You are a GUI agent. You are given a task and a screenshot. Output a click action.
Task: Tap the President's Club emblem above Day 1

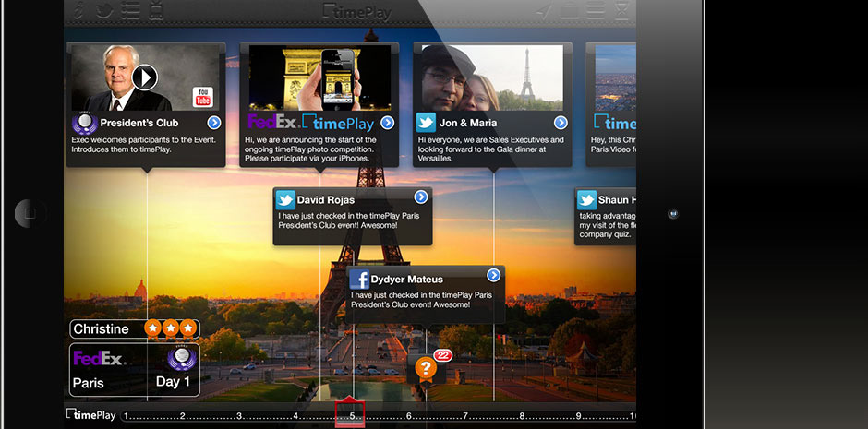(x=182, y=358)
